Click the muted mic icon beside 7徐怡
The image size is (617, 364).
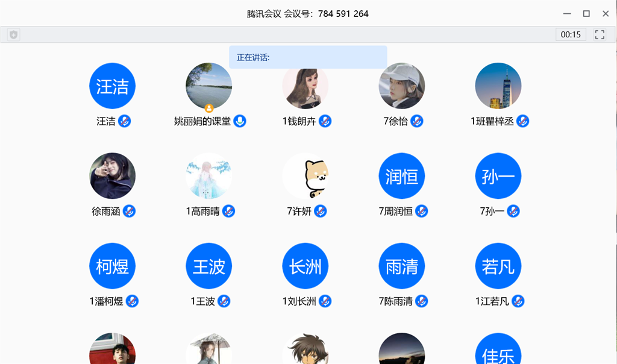pyautogui.click(x=417, y=121)
